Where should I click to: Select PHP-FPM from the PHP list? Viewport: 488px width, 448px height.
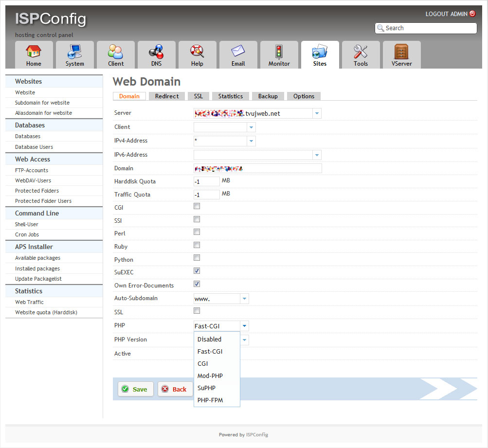click(210, 400)
